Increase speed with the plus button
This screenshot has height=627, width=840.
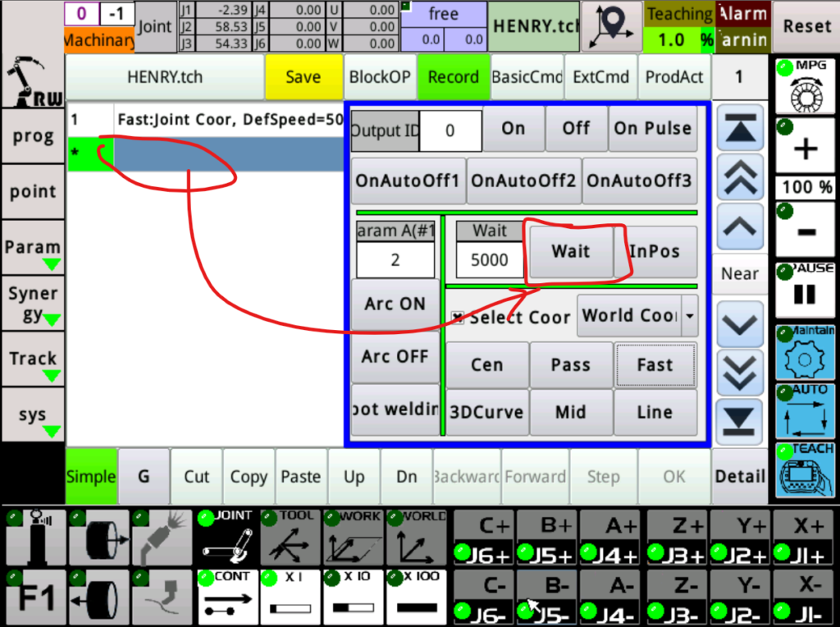pos(806,148)
